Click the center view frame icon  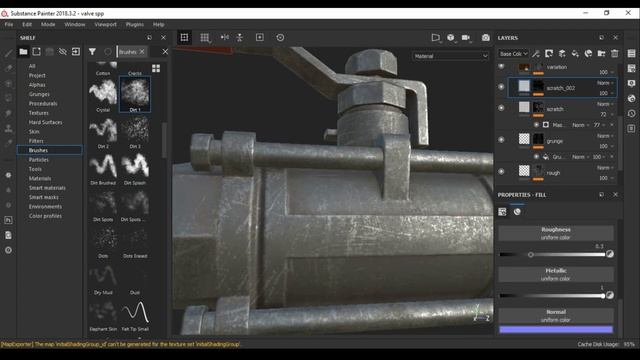(260, 38)
